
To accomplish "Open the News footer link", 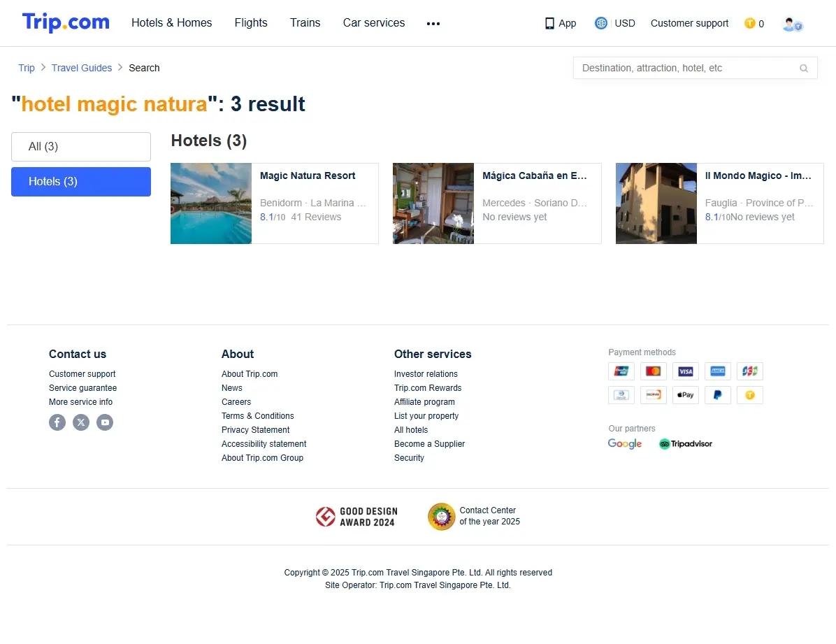I will pos(232,388).
